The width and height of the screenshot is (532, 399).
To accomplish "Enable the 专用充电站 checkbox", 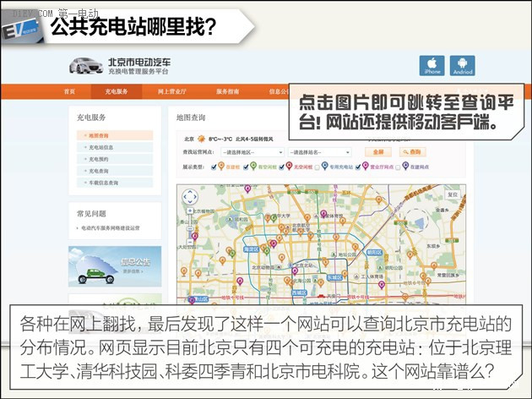I will (x=317, y=167).
